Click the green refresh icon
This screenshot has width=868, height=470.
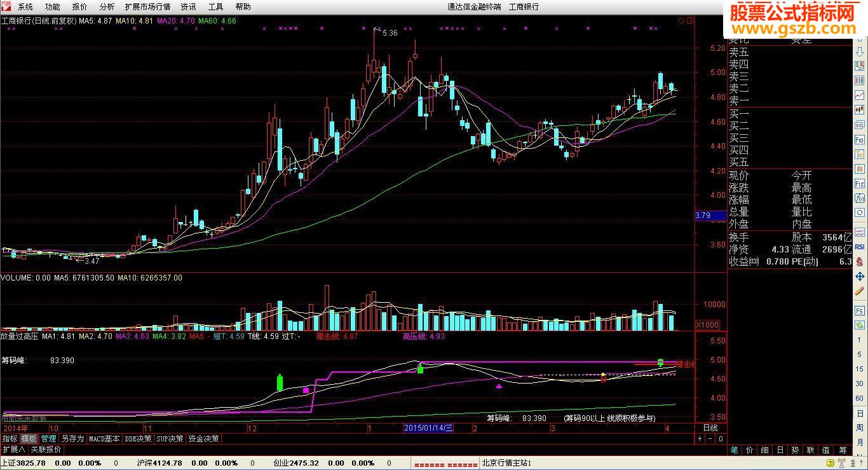pyautogui.click(x=860, y=325)
